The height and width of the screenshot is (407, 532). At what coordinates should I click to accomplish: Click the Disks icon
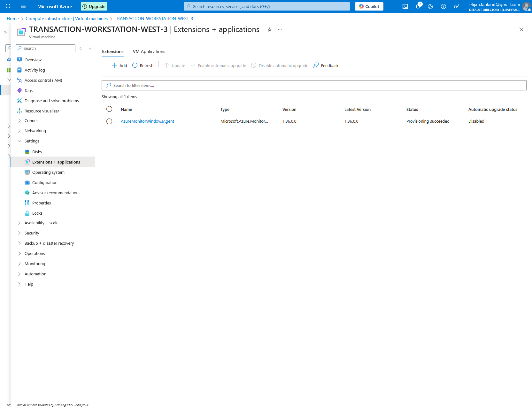(27, 152)
